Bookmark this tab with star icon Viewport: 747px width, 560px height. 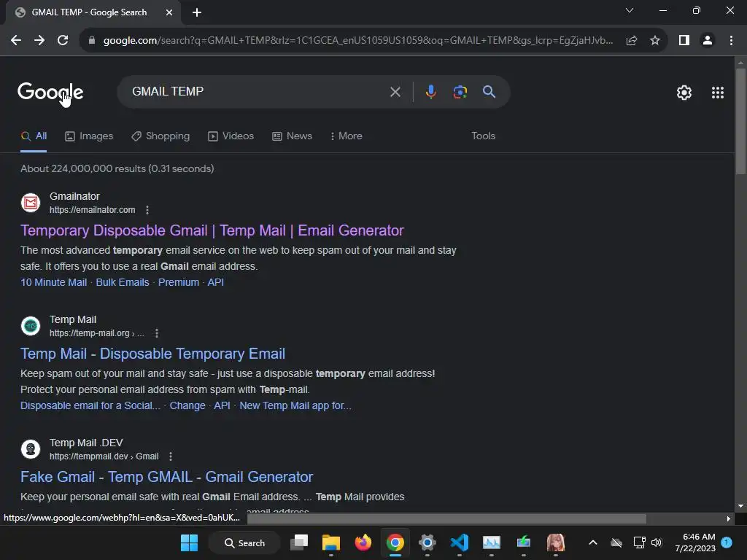tap(655, 41)
